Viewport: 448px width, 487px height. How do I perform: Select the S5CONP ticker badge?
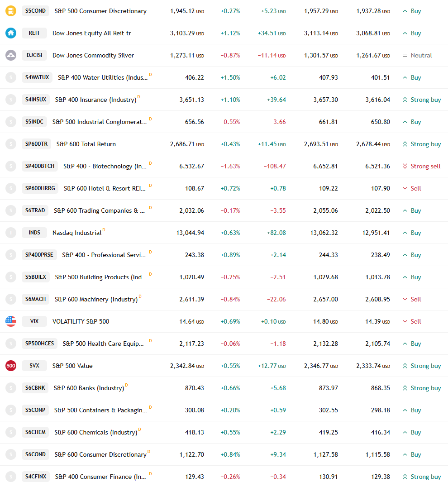35,410
